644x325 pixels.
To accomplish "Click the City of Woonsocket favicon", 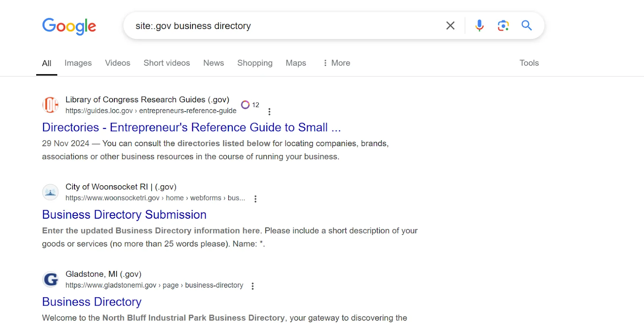I will 50,192.
